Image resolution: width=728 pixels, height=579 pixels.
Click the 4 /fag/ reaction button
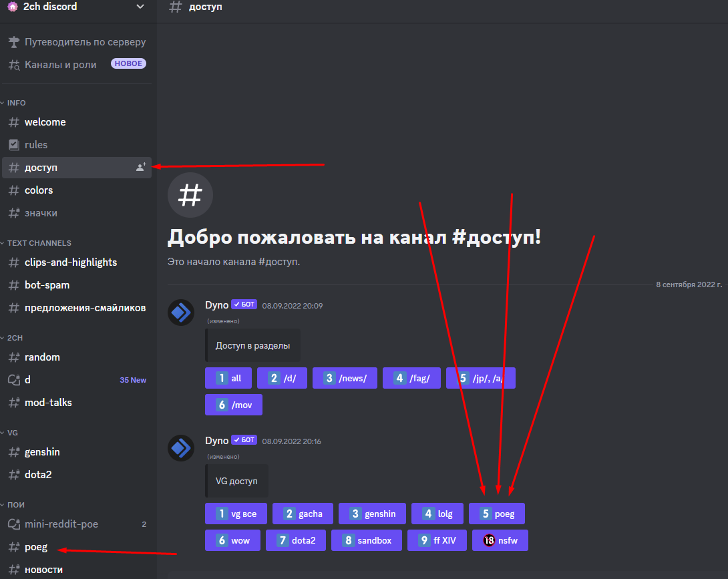point(412,378)
